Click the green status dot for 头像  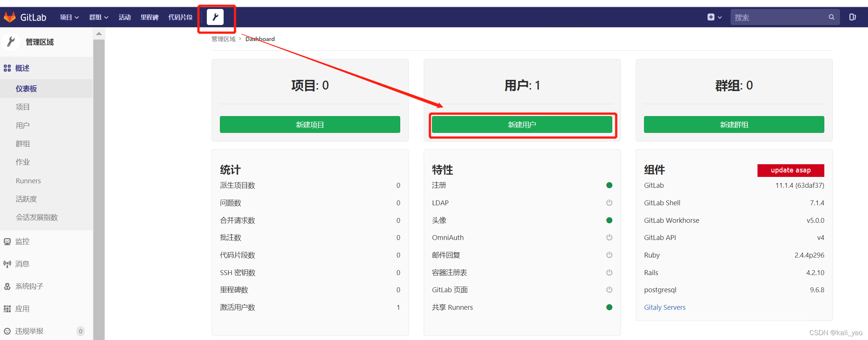click(609, 220)
